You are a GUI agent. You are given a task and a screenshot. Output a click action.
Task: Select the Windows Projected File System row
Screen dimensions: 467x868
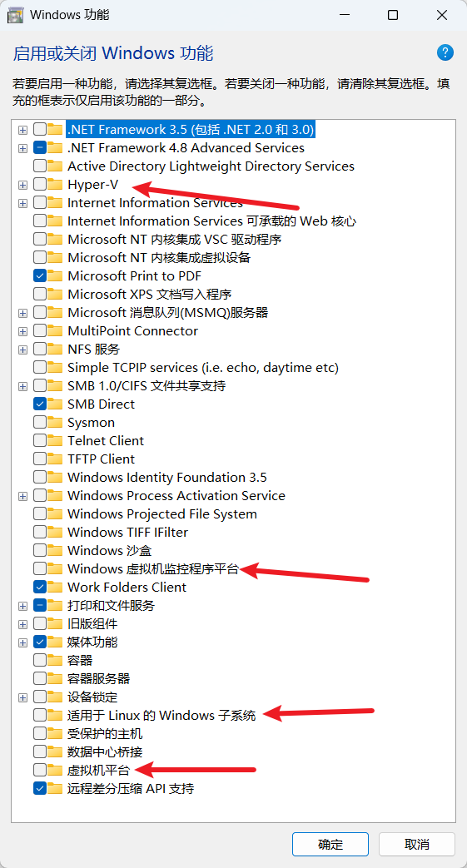pyautogui.click(x=162, y=513)
